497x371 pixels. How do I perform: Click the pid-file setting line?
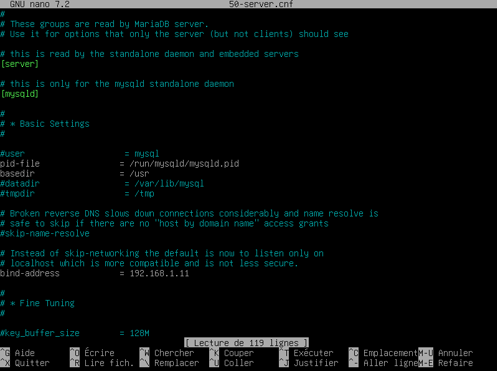[x=119, y=164]
